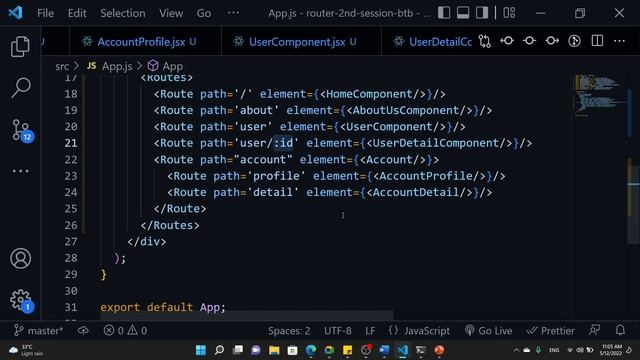Open the View menu

tap(171, 13)
